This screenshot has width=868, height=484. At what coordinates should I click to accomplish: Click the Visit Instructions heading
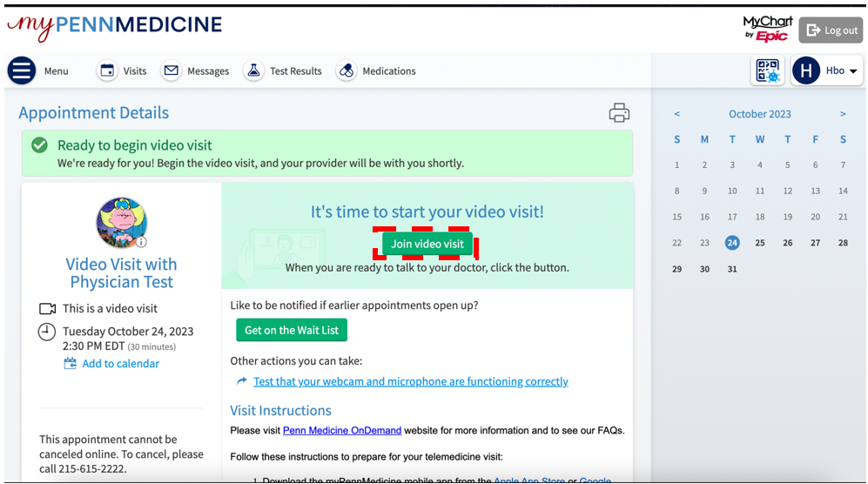[x=280, y=410]
